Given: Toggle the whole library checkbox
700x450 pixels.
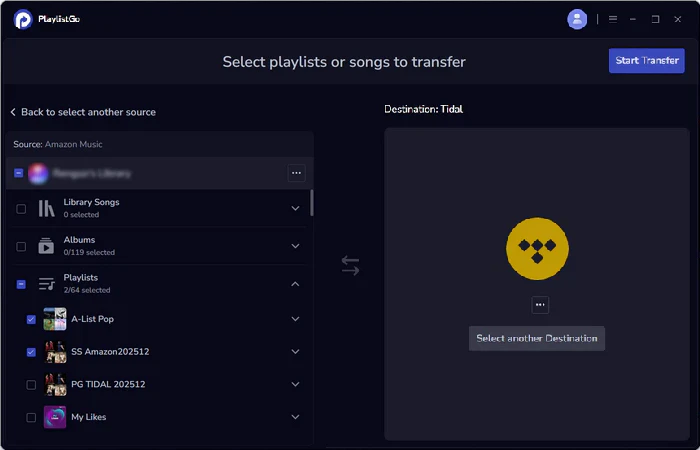Looking at the screenshot, I should (x=19, y=173).
